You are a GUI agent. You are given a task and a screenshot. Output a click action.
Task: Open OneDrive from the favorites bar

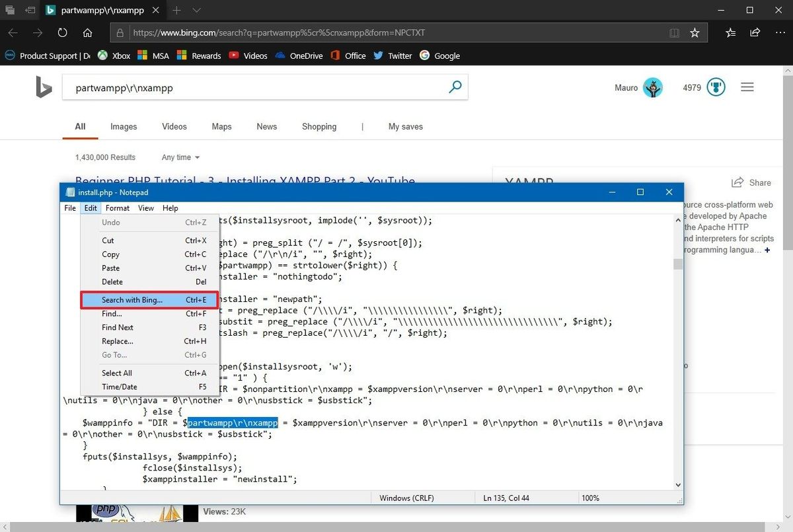pos(298,56)
